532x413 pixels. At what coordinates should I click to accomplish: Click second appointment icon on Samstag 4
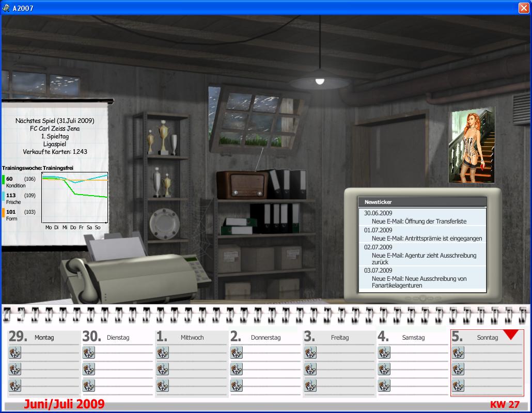pos(384,369)
